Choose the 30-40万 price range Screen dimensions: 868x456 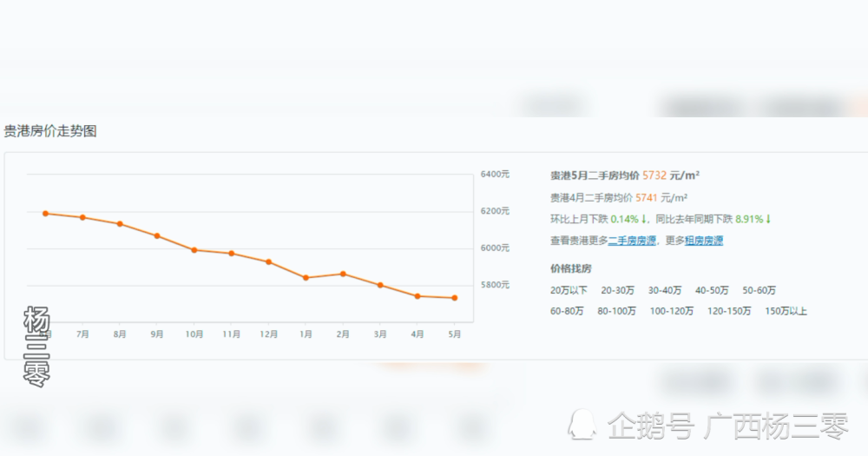click(665, 290)
